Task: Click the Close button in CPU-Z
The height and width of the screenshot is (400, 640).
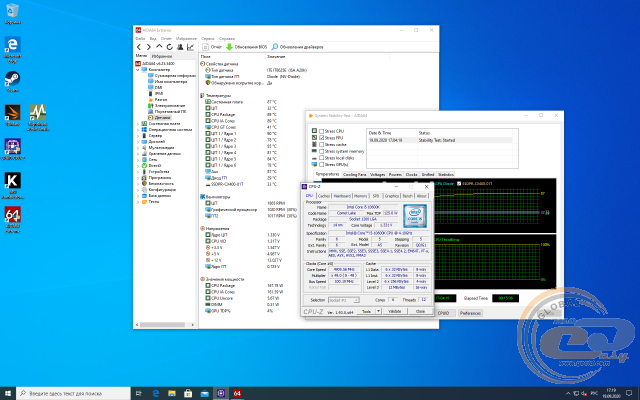Action: point(420,311)
